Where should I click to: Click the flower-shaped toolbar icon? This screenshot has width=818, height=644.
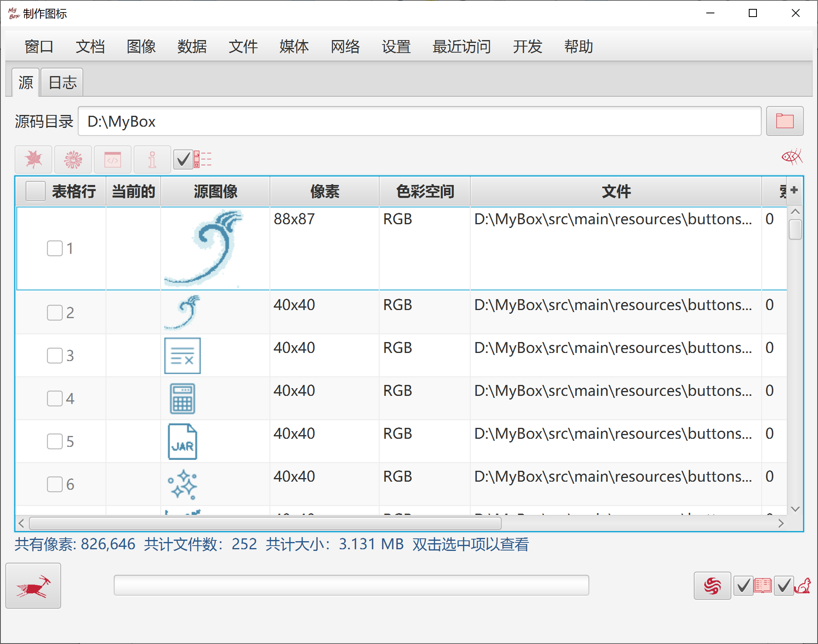point(73,159)
